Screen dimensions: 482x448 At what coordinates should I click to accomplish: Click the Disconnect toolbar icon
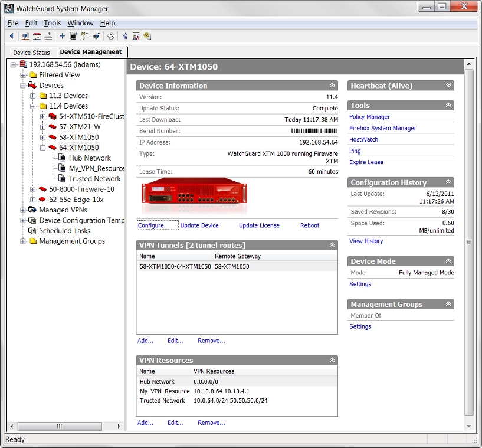[37, 35]
